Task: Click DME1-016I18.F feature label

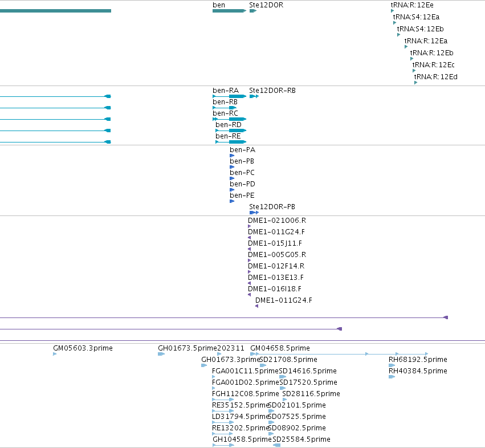Action: [x=274, y=289]
